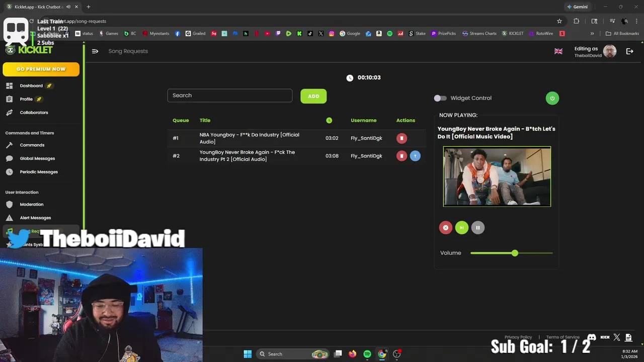644x362 pixels.
Task: Open the RotoWire bookmark
Action: 540,34
